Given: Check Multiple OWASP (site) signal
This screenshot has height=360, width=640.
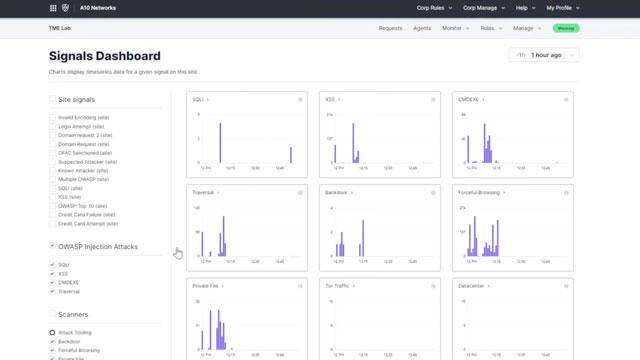Looking at the screenshot, I should pyautogui.click(x=52, y=179).
